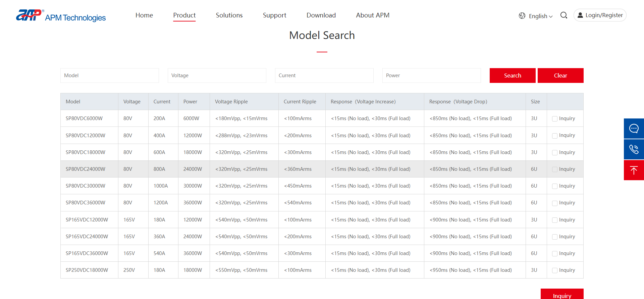The image size is (644, 299).
Task: Click the Model Search heading
Action: click(322, 35)
